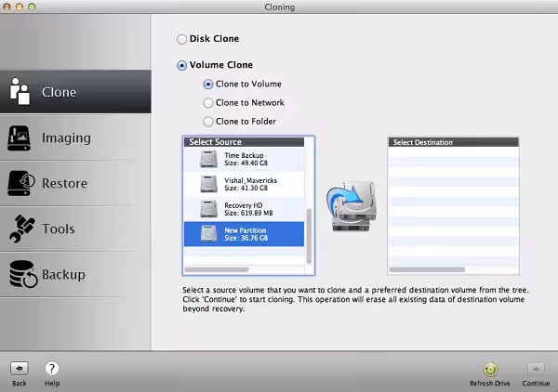Click the Vishal_Mavericks drive icon

click(208, 184)
